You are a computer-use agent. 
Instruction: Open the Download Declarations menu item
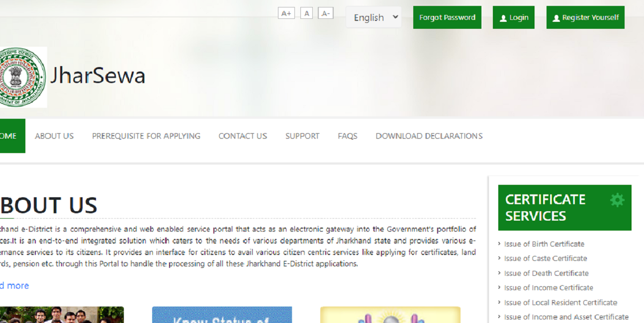[x=429, y=136]
